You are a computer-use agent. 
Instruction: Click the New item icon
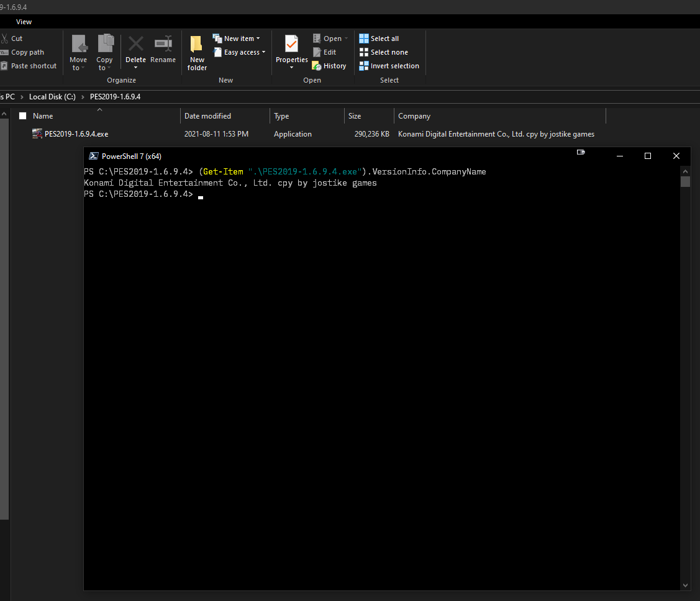(217, 38)
